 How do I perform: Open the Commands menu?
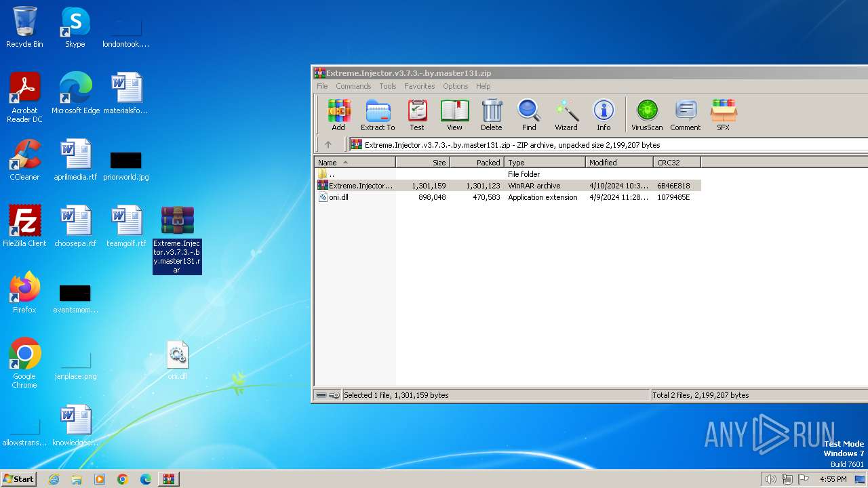coord(353,86)
